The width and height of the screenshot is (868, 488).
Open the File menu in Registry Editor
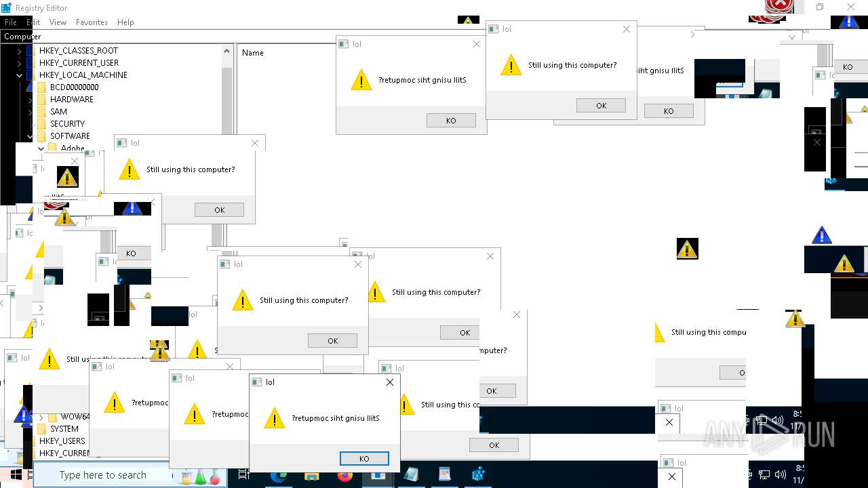pyautogui.click(x=10, y=22)
